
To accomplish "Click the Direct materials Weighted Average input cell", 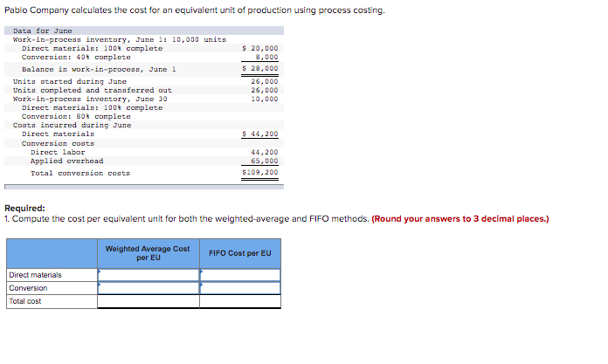I will click(149, 275).
